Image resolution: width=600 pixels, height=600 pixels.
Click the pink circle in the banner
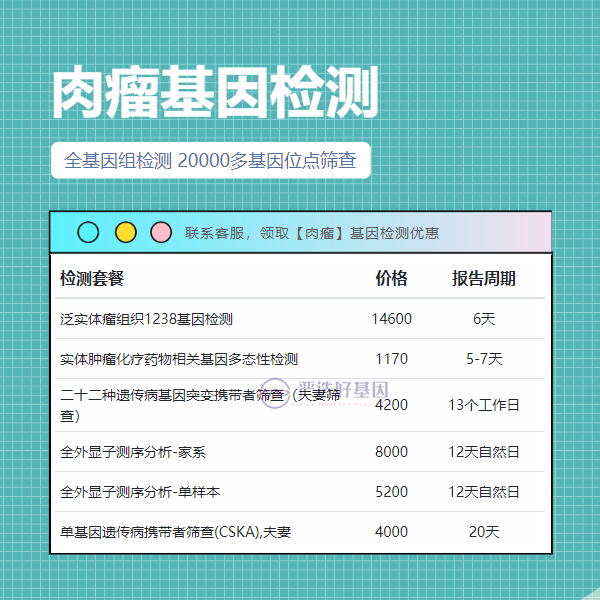[161, 232]
